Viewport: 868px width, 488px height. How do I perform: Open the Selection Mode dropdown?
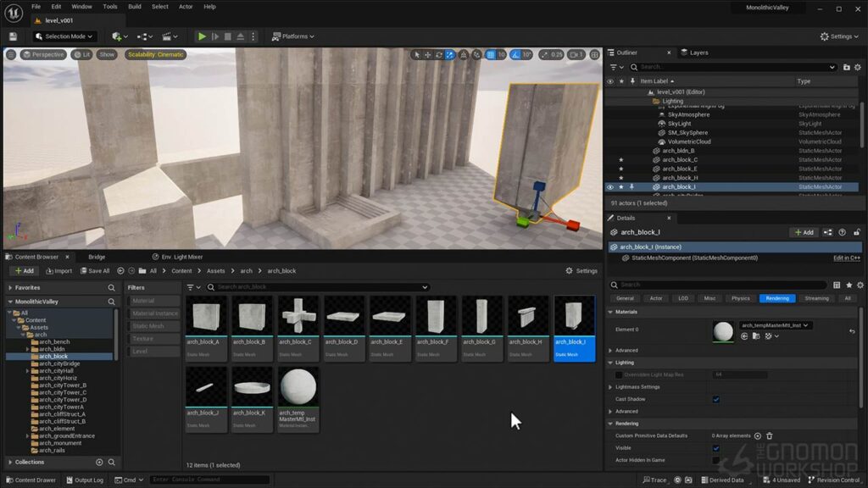tap(64, 36)
